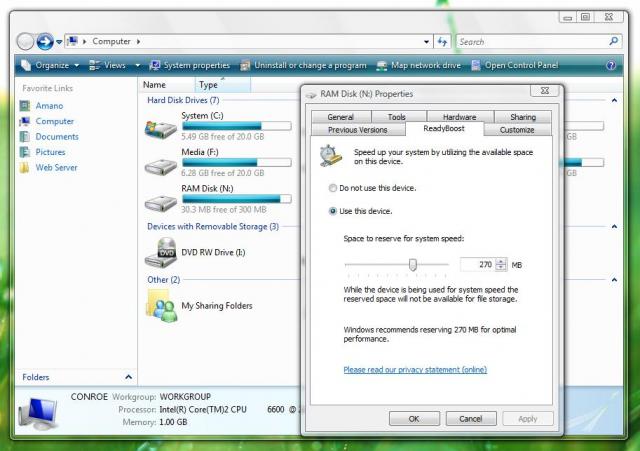The image size is (640, 451).
Task: Open the recent pages dropdown arrow
Action: (x=59, y=42)
